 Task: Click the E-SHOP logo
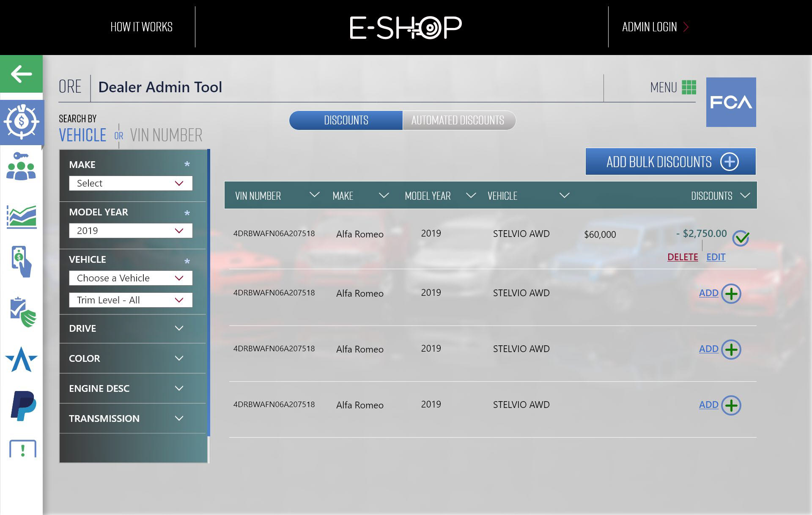(406, 28)
